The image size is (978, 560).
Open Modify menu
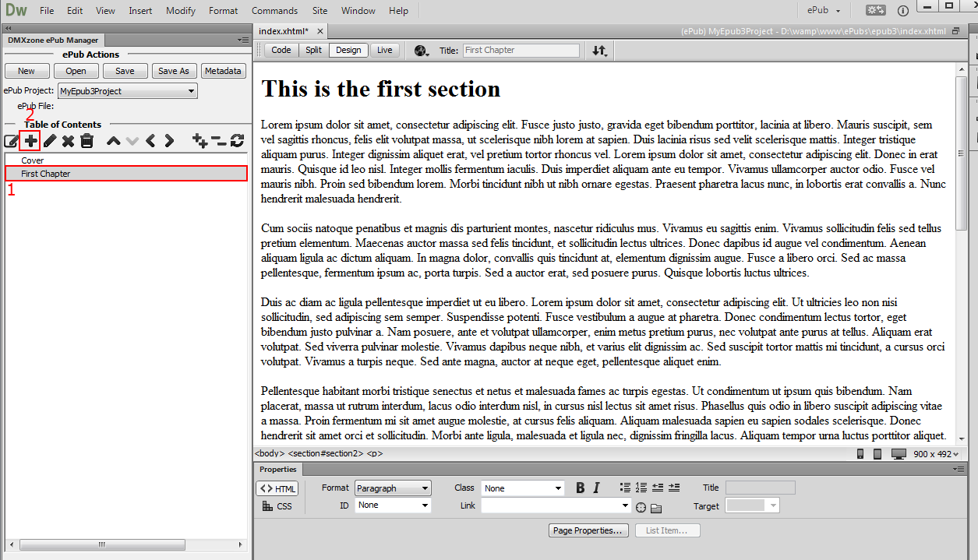click(x=181, y=11)
